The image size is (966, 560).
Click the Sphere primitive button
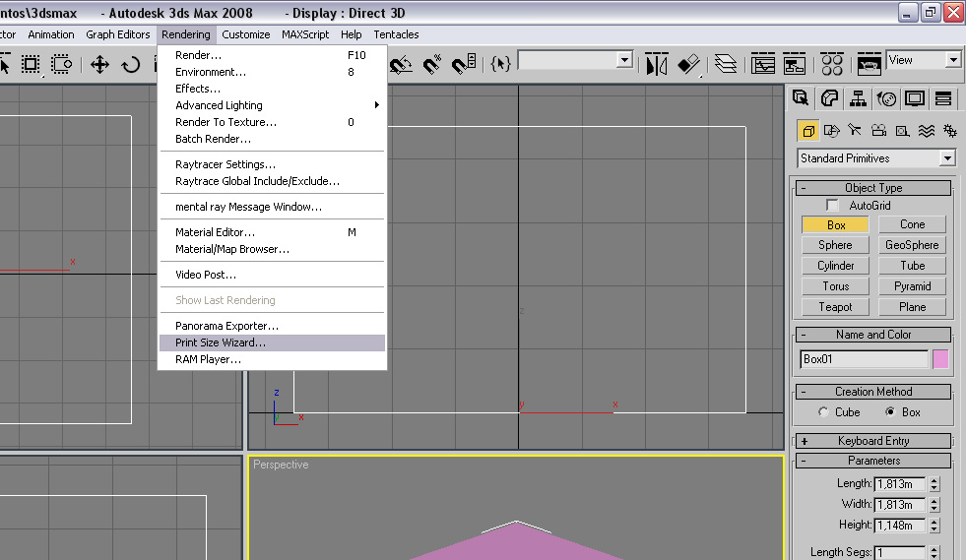click(x=835, y=245)
